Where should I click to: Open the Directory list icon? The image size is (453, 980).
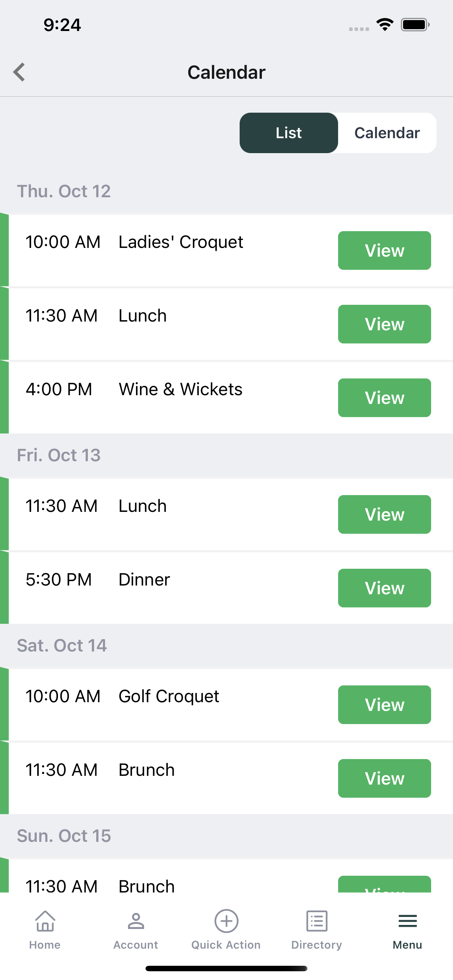(x=317, y=921)
